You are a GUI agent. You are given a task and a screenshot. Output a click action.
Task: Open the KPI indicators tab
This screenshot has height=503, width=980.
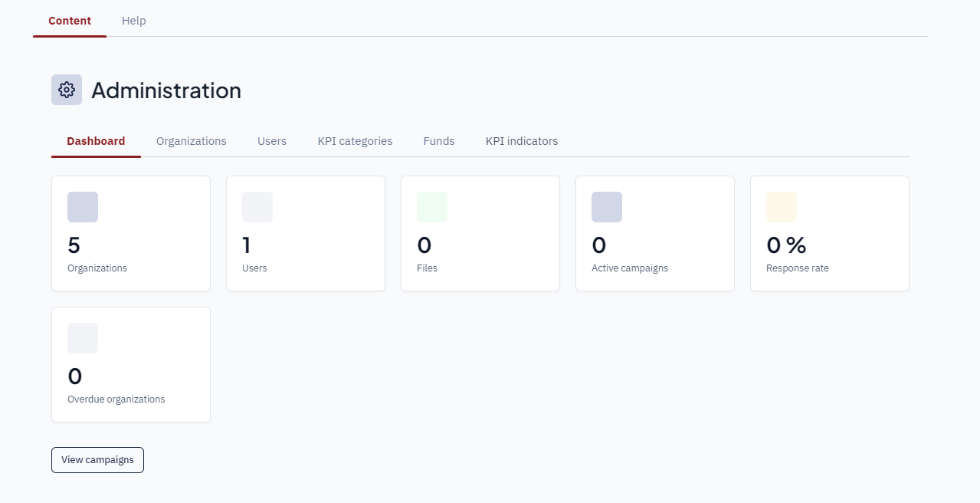pos(522,141)
